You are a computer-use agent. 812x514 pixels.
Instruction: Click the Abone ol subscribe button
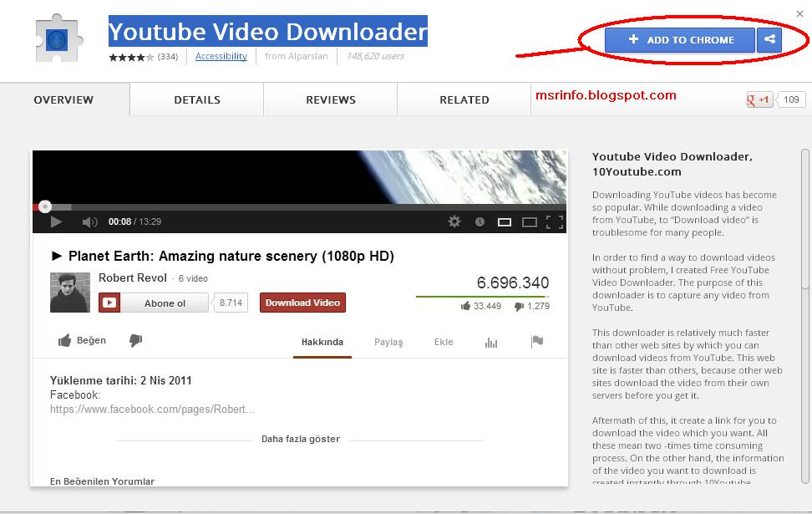[154, 303]
